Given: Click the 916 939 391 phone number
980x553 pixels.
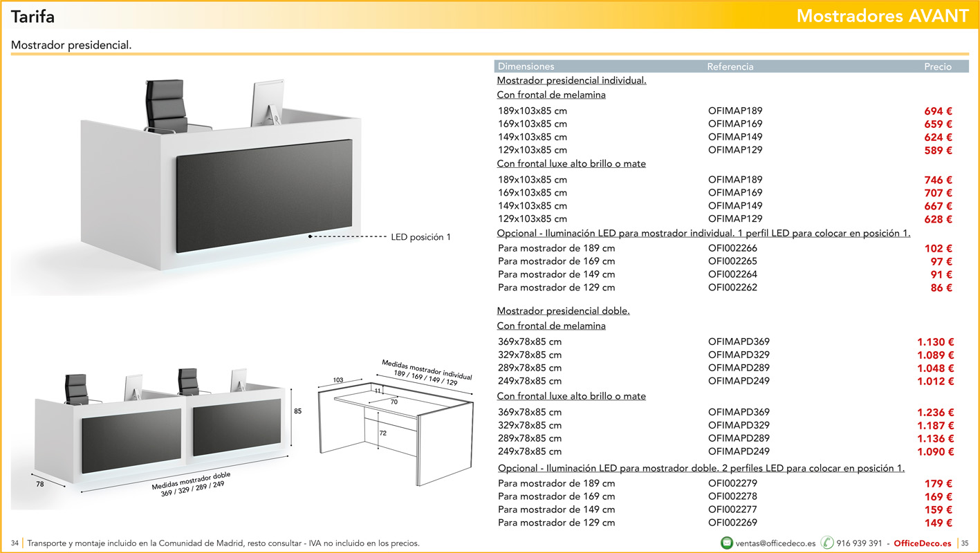Looking at the screenshot, I should point(859,543).
